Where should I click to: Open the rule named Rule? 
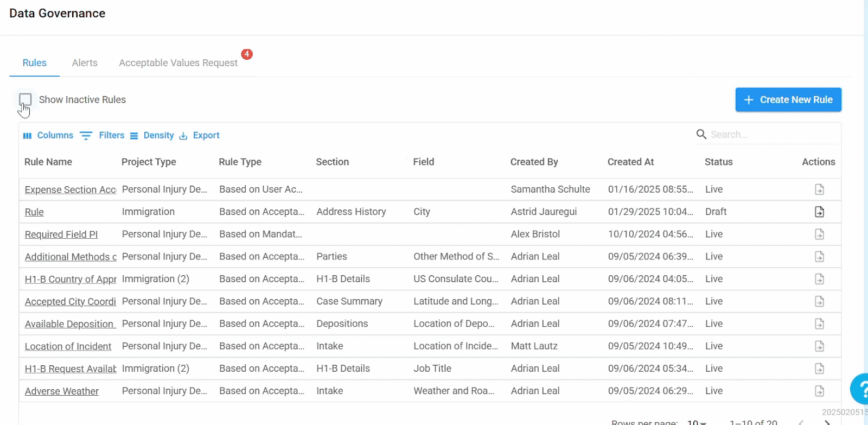click(x=34, y=212)
